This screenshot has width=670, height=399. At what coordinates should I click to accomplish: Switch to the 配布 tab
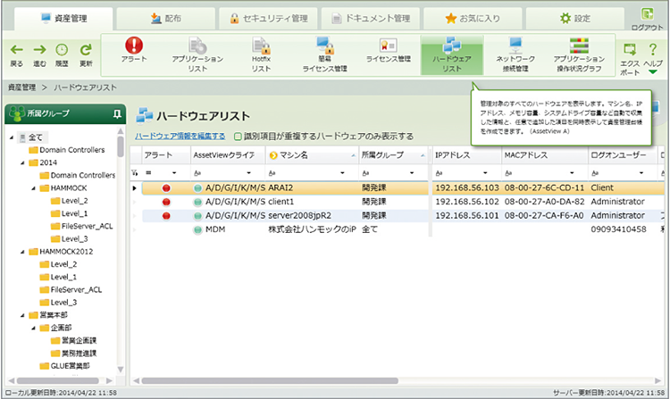point(166,18)
